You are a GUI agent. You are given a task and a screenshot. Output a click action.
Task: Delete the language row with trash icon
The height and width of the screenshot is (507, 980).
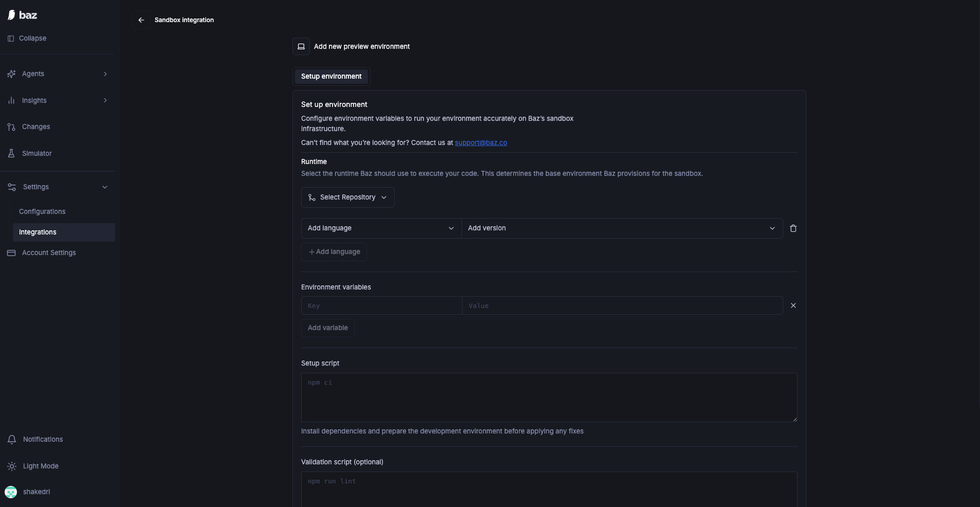pyautogui.click(x=793, y=228)
